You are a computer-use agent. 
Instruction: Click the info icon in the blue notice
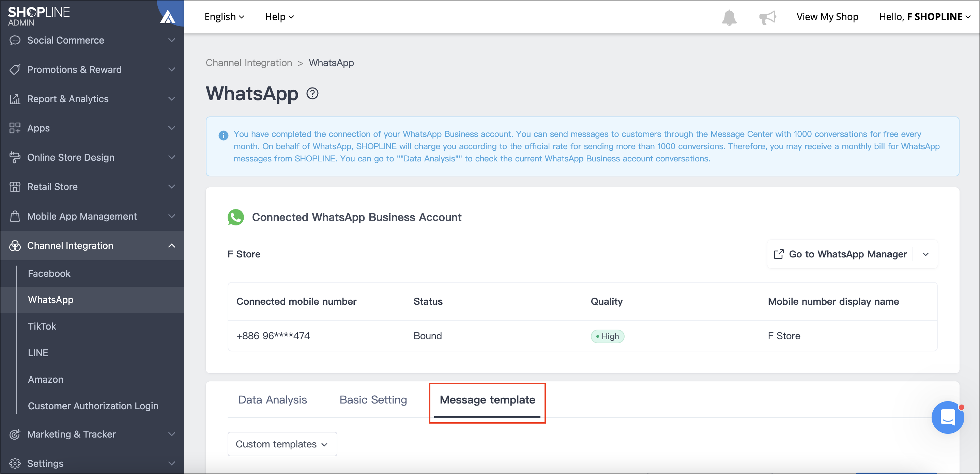click(223, 135)
